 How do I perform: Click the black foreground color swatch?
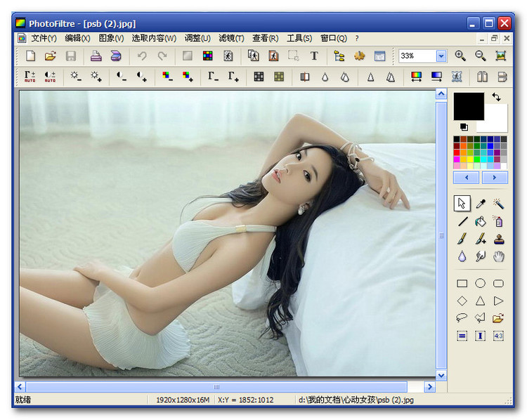pyautogui.click(x=468, y=106)
